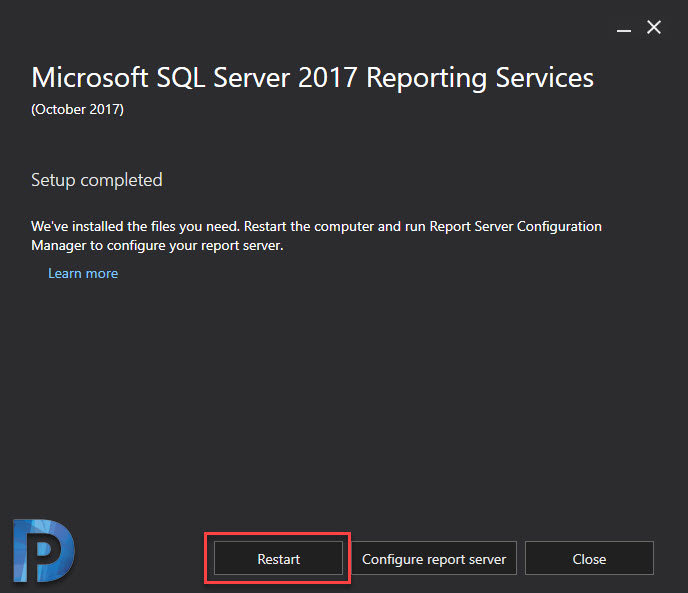Click the Close button at bottom
The image size is (688, 593).
click(x=589, y=558)
